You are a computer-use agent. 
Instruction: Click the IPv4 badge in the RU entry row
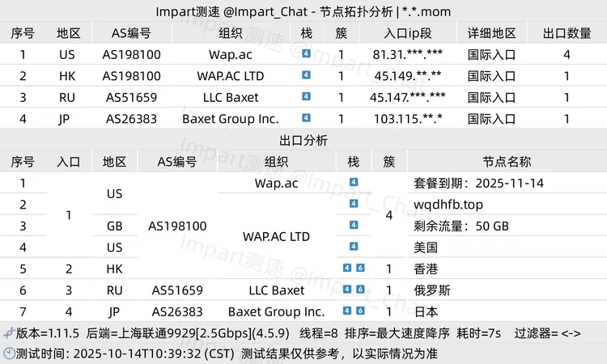[306, 96]
